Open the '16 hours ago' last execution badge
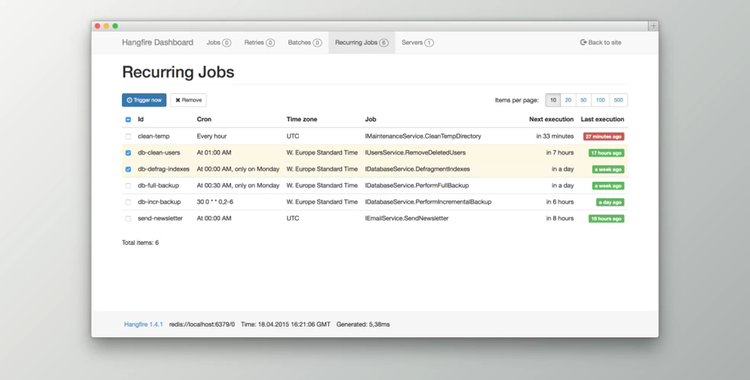The width and height of the screenshot is (750, 380). coord(606,219)
